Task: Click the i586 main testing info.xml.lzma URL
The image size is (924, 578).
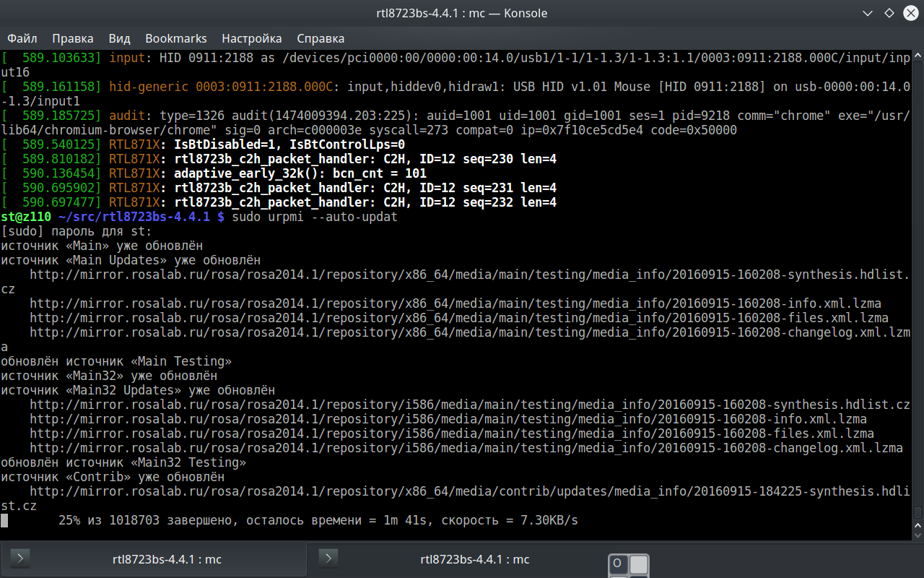Action: (448, 419)
